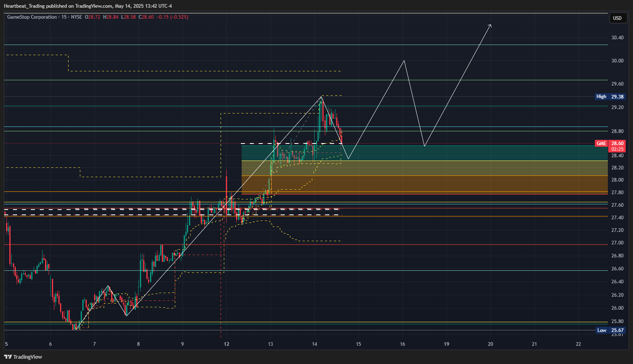The image size is (633, 364).
Task: Click the 27.60 price axis label
Action: point(617,205)
